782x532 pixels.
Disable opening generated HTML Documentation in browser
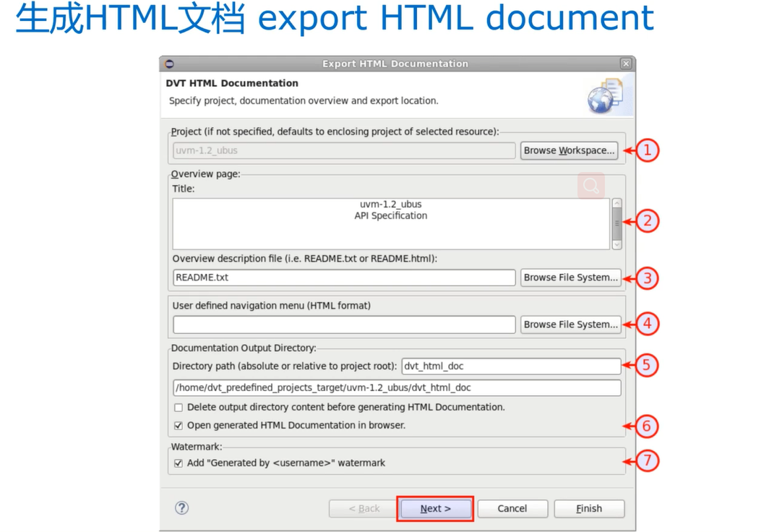(178, 425)
